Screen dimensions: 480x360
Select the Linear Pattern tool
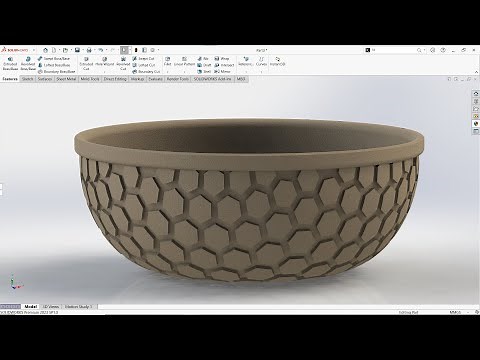184,61
